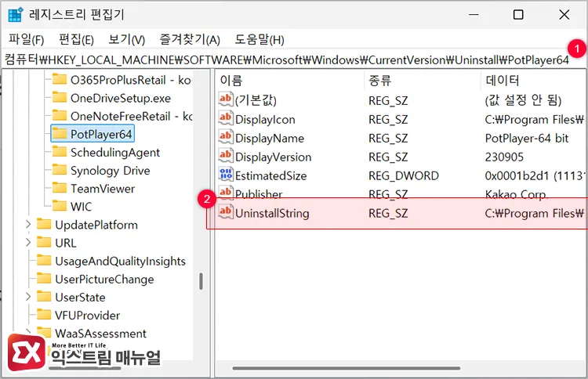Select the TeamViewer key name
This screenshot has height=379, width=588.
(x=103, y=189)
